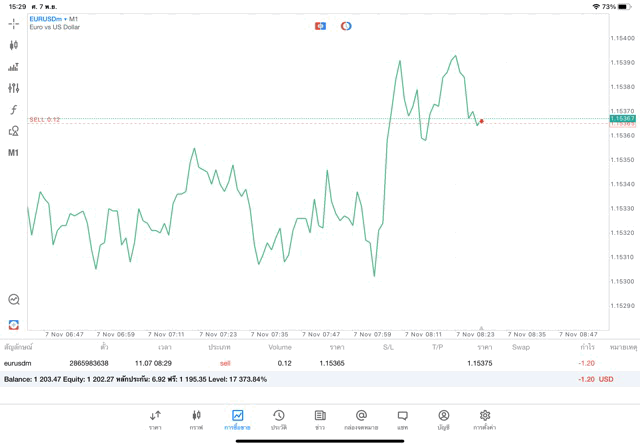Change chart type via candlestick icon
The height and width of the screenshot is (447, 640).
[14, 45]
